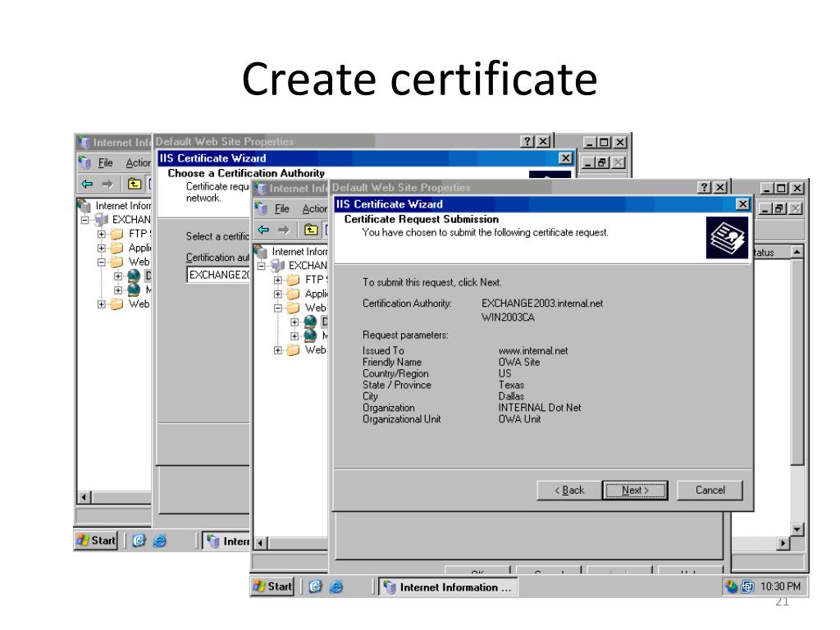Click the Internet Information root node icon in the front tree
Image resolution: width=840 pixels, height=630 pixels.
coord(261,251)
